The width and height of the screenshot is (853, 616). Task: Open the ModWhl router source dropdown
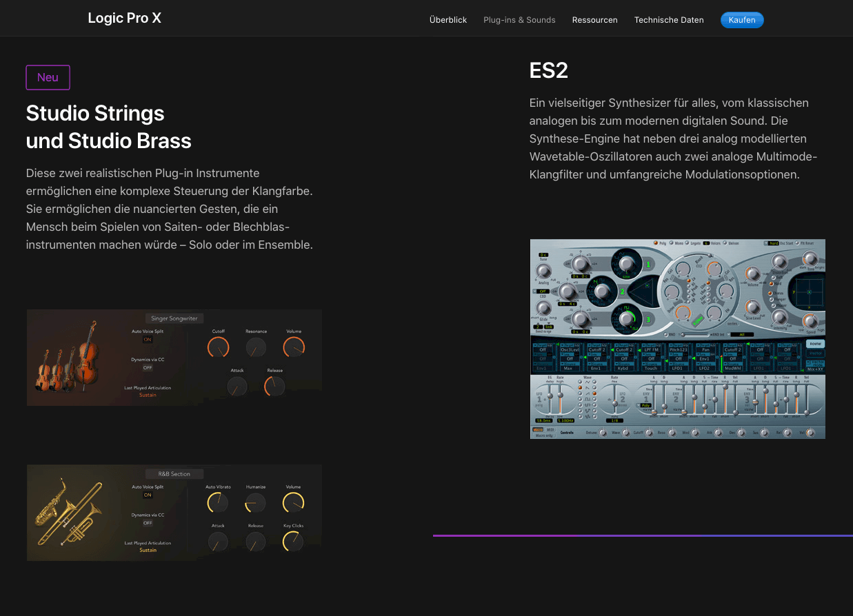point(733,368)
